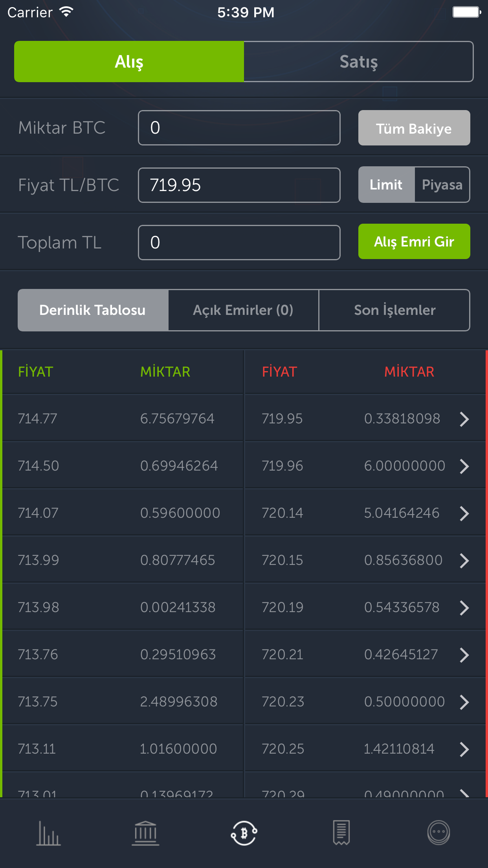Open chevron for 720.25 ask row
Screen dimensions: 488x868
pyautogui.click(x=464, y=749)
